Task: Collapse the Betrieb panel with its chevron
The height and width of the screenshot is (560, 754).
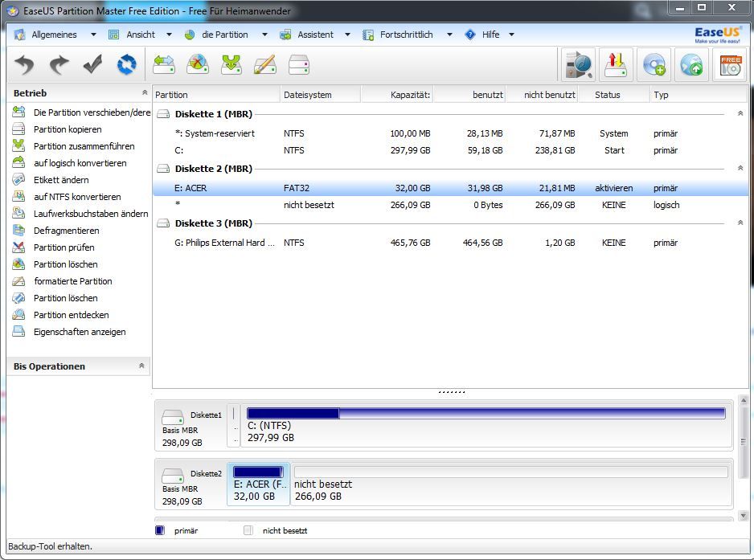Action: tap(145, 92)
